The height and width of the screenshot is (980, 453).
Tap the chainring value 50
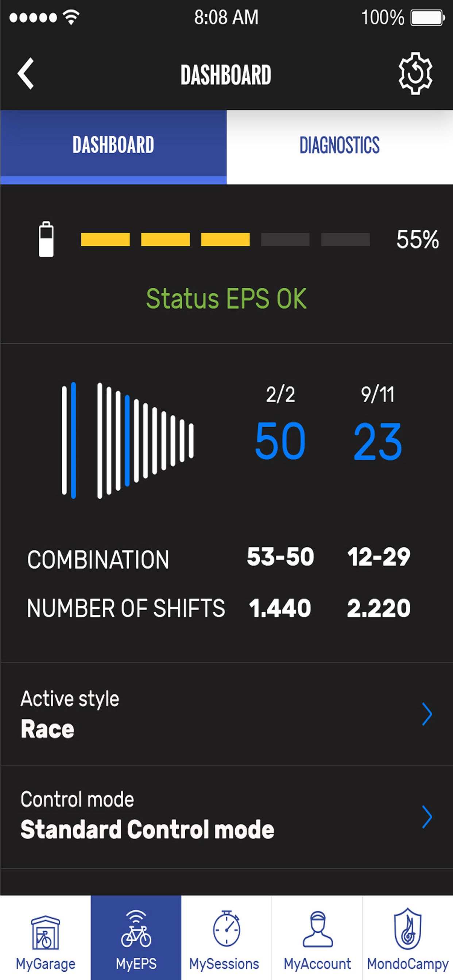(x=280, y=441)
